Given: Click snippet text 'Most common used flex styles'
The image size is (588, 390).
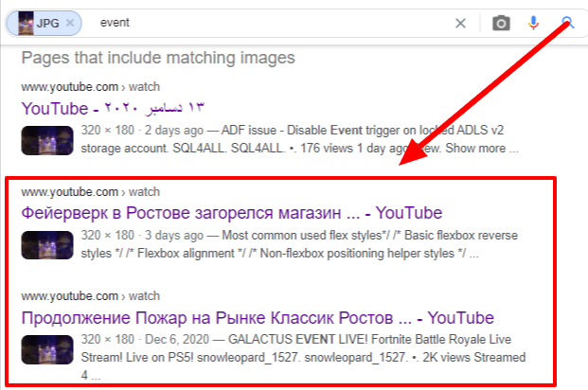Looking at the screenshot, I should (x=302, y=236).
